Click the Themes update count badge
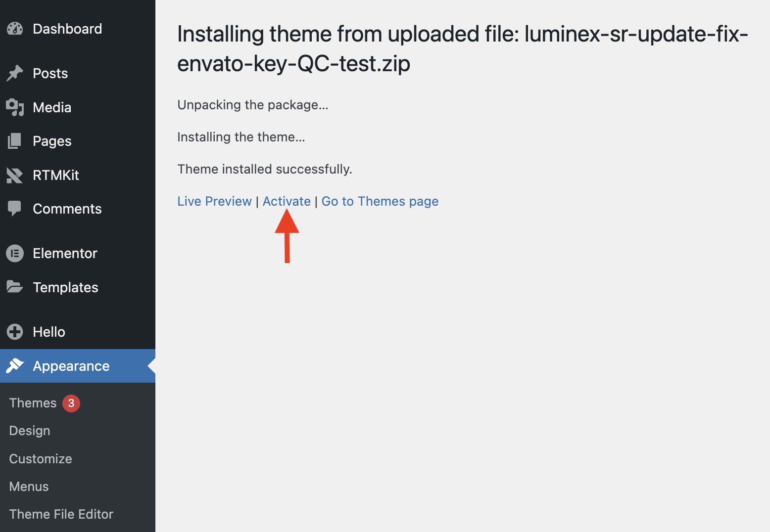 [71, 403]
